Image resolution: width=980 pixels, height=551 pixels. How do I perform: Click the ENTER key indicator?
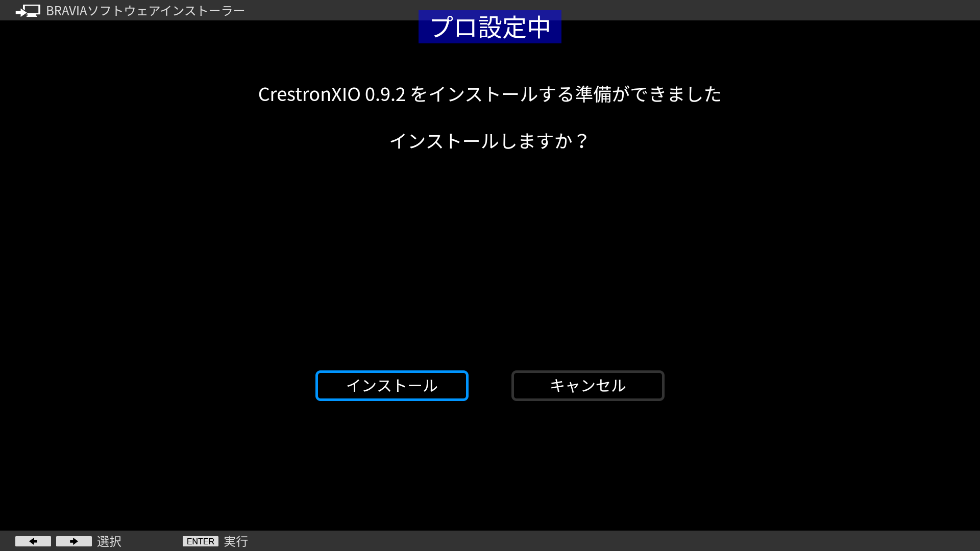coord(200,541)
